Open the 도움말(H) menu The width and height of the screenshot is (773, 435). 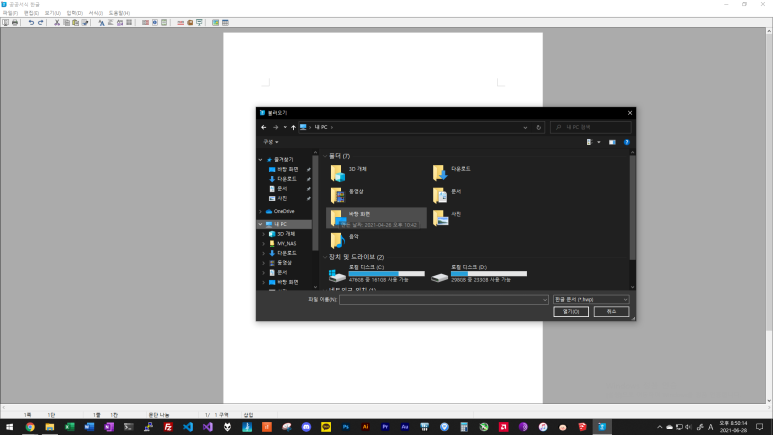point(119,13)
